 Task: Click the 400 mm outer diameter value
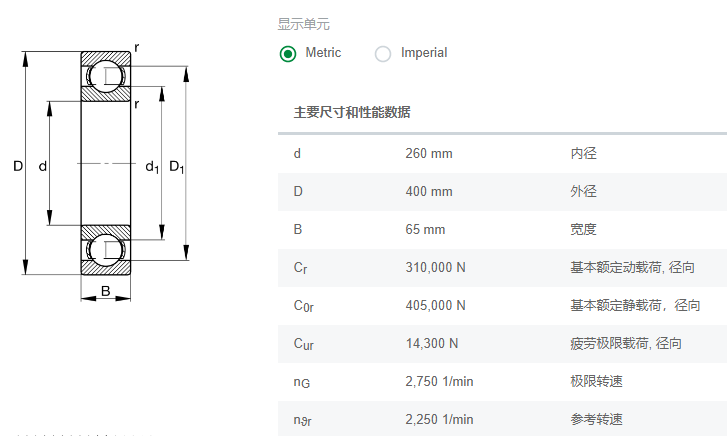[429, 192]
